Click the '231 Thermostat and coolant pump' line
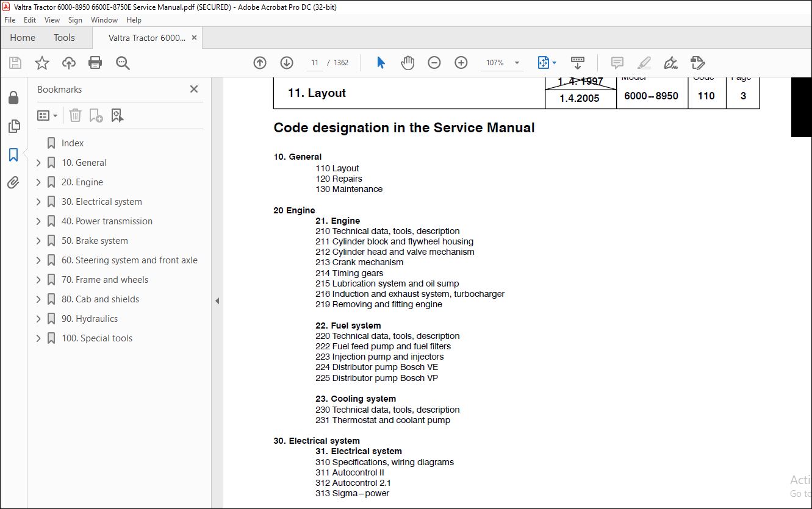812x509 pixels. pyautogui.click(x=383, y=420)
